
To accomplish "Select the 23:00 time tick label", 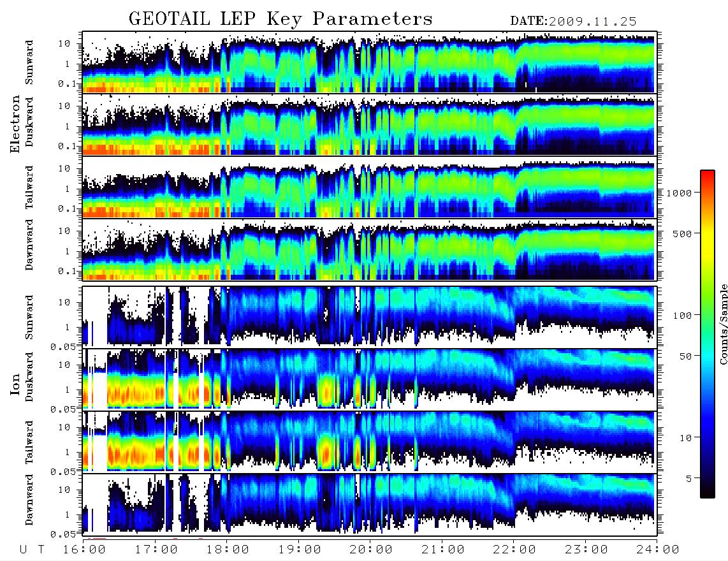I will 586,550.
